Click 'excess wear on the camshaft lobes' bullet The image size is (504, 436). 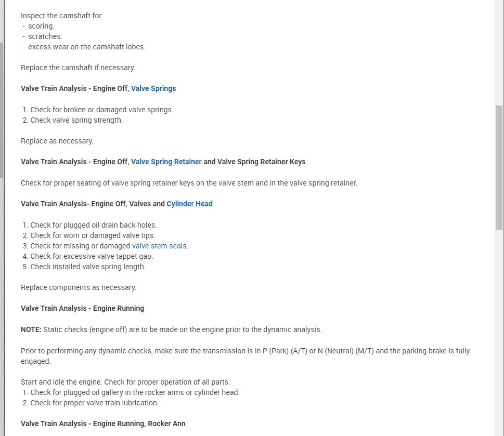(x=86, y=47)
